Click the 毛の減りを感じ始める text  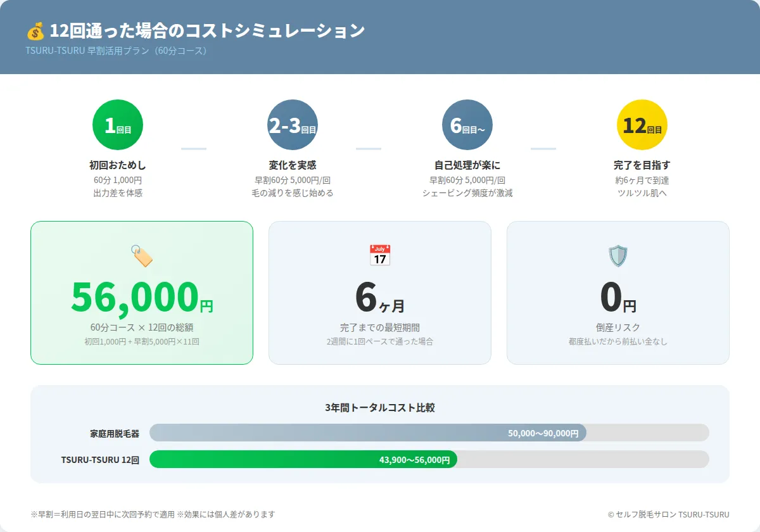(293, 193)
